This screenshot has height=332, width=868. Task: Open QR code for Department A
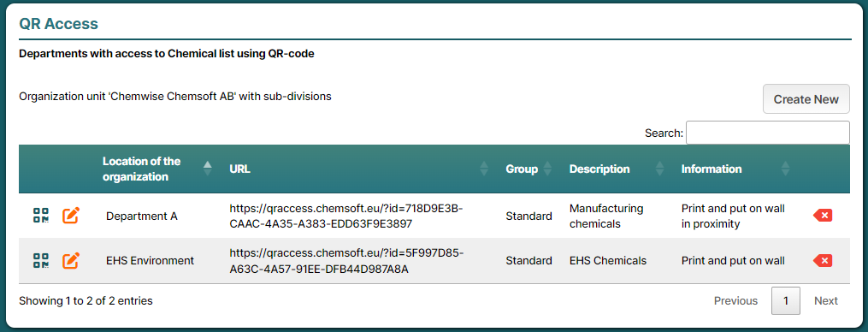(x=41, y=216)
